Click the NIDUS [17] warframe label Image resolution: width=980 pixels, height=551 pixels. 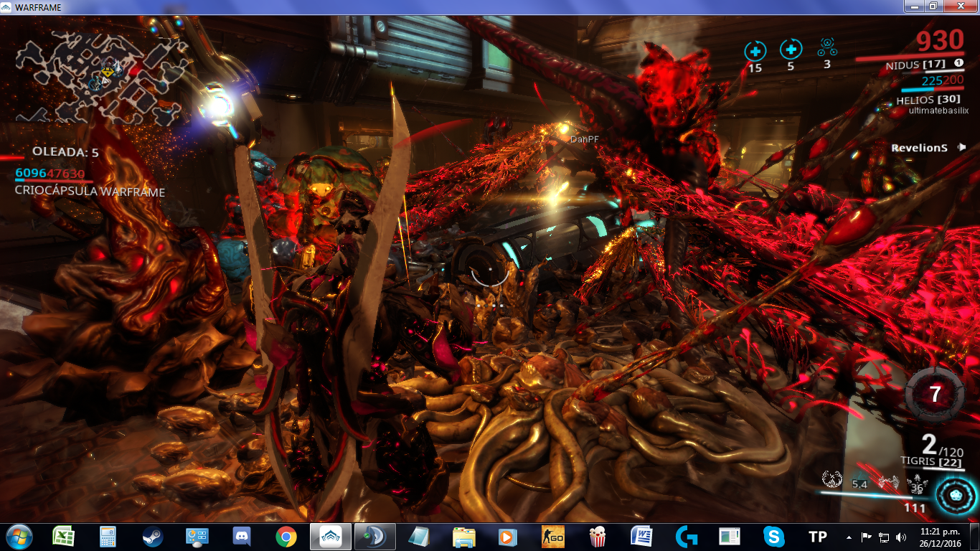click(x=915, y=65)
